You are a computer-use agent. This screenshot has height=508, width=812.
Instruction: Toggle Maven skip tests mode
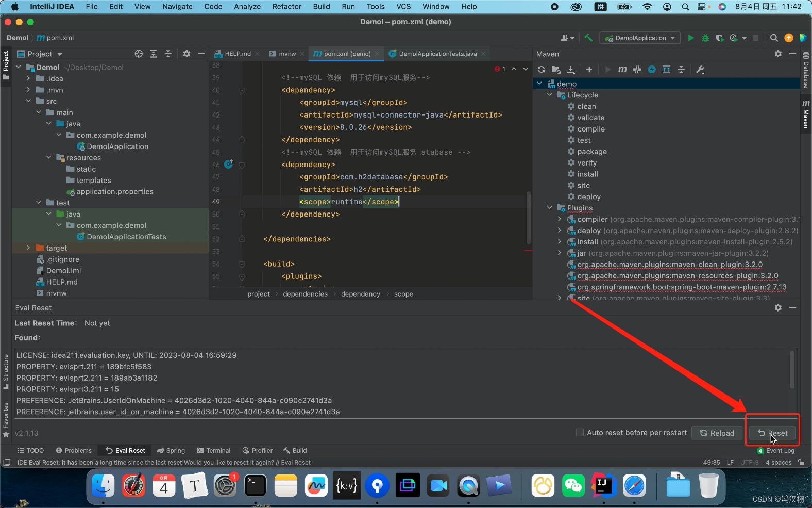tap(652, 70)
